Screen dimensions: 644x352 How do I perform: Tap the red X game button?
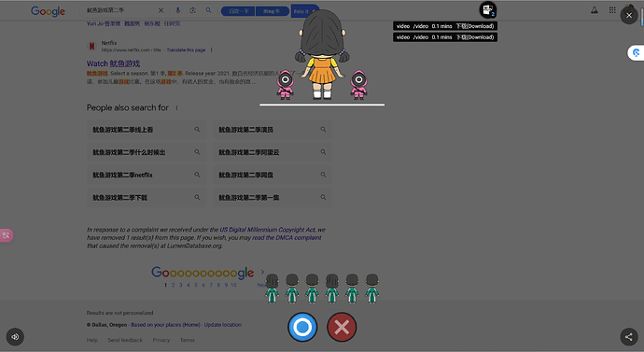click(x=342, y=327)
